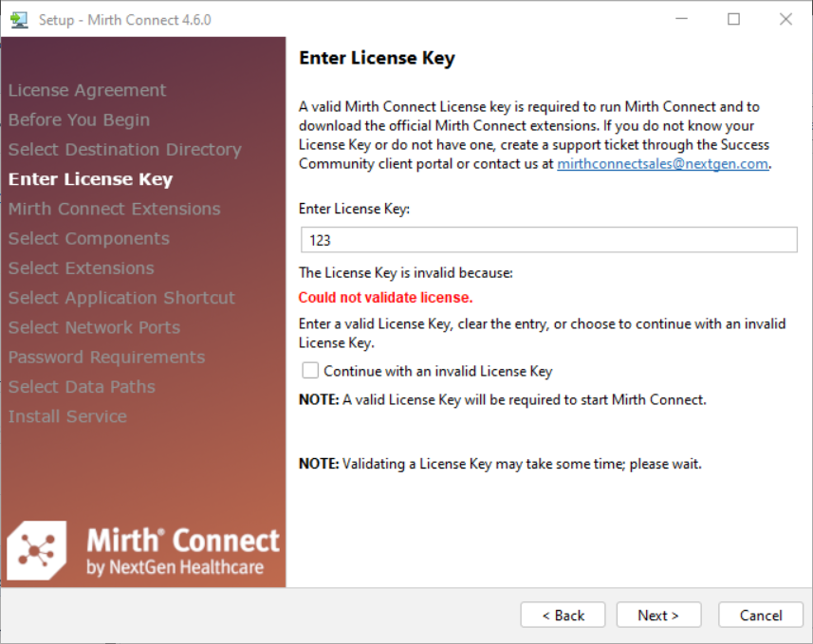
Task: Go back with the Back button
Action: (563, 616)
